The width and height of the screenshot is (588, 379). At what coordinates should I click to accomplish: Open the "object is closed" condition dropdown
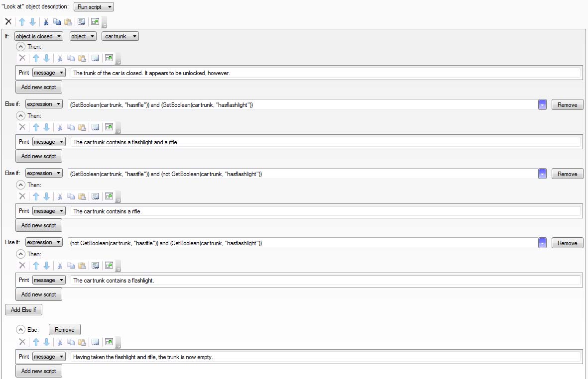(x=39, y=36)
